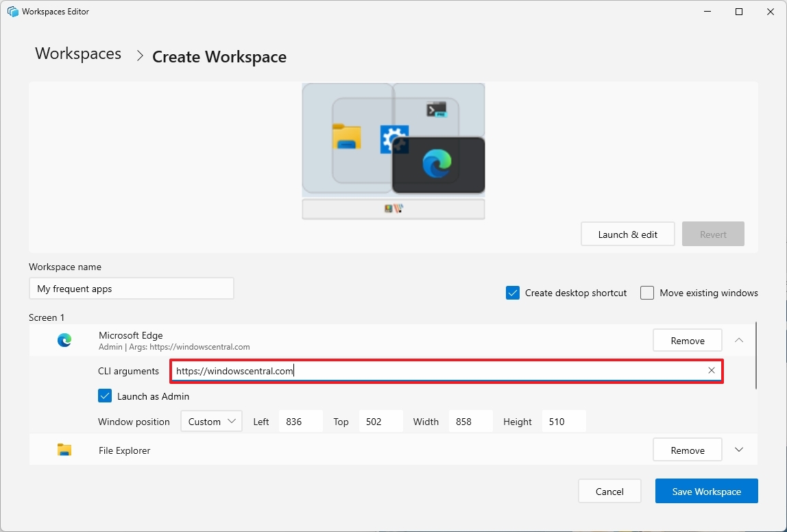Image resolution: width=787 pixels, height=532 pixels.
Task: Collapse the Microsoft Edge entry with its chevron
Action: 738,339
